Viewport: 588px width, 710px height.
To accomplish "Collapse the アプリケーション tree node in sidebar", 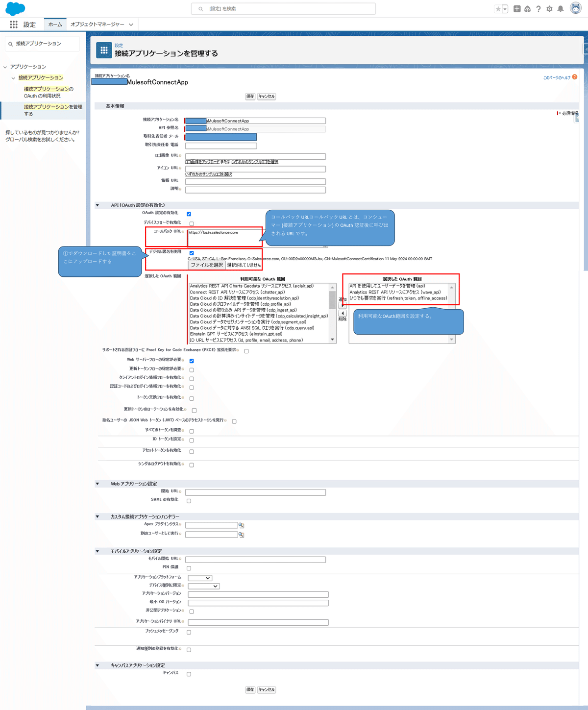I will (x=5, y=66).
